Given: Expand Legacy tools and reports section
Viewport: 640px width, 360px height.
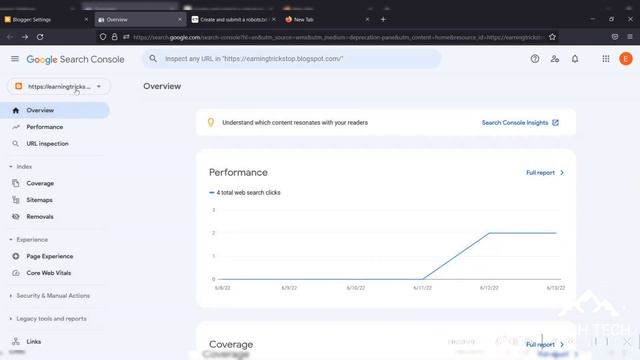Looking at the screenshot, I should [11, 318].
